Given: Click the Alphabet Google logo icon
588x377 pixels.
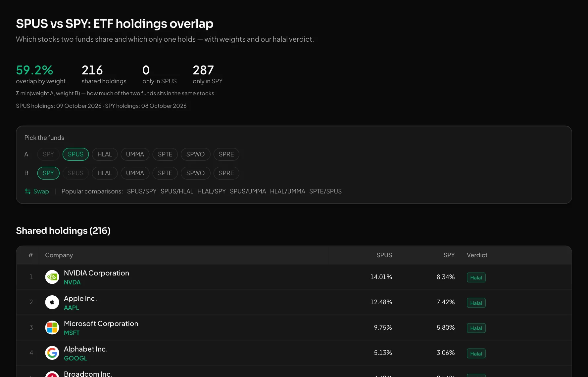Looking at the screenshot, I should 52,353.
